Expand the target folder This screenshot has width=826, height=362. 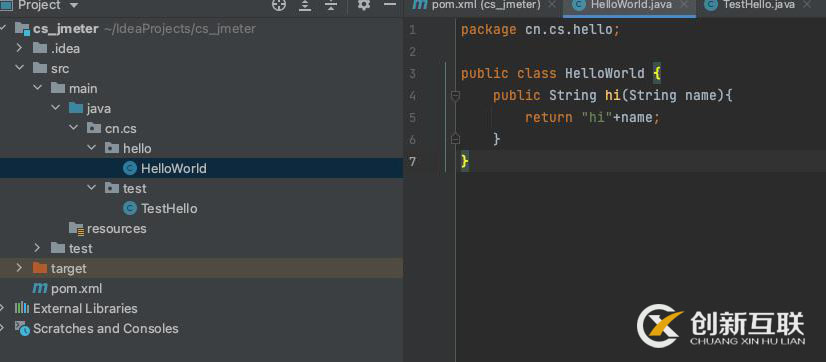coord(19,268)
